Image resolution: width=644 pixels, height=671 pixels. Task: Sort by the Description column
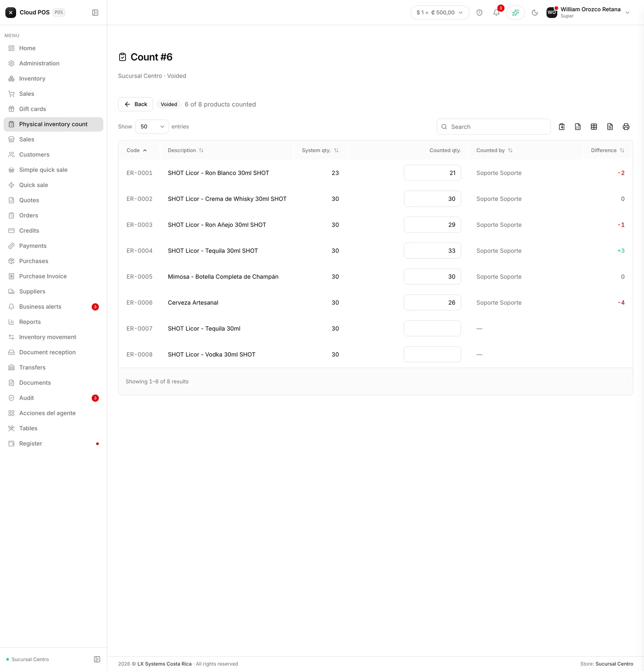(186, 150)
